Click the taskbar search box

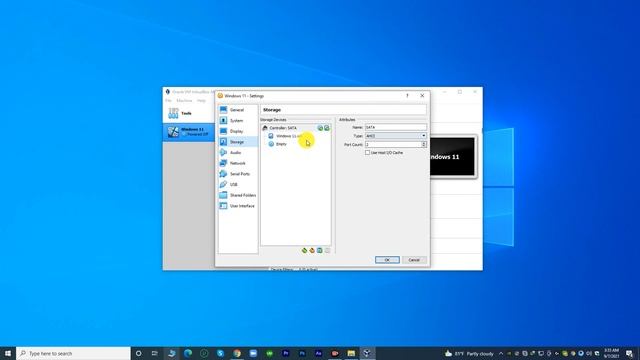[x=73, y=353]
